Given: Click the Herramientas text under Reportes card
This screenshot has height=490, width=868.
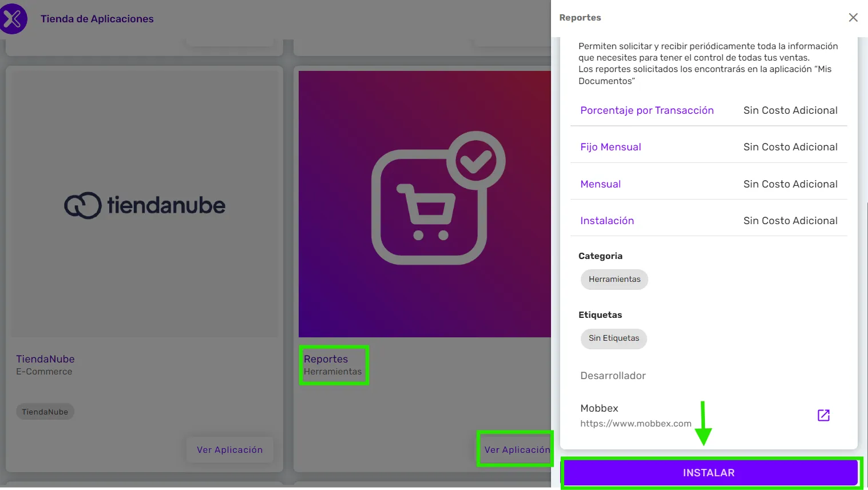Looking at the screenshot, I should 332,372.
